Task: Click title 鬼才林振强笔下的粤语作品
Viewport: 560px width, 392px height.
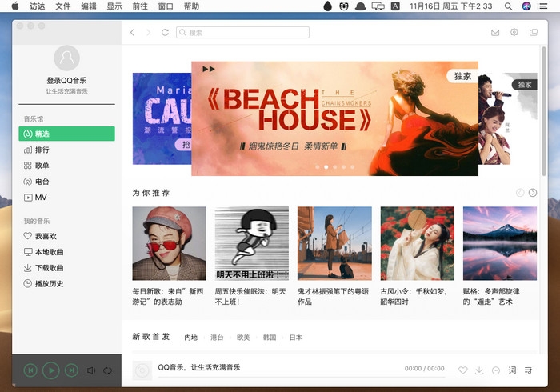Action: [334, 297]
